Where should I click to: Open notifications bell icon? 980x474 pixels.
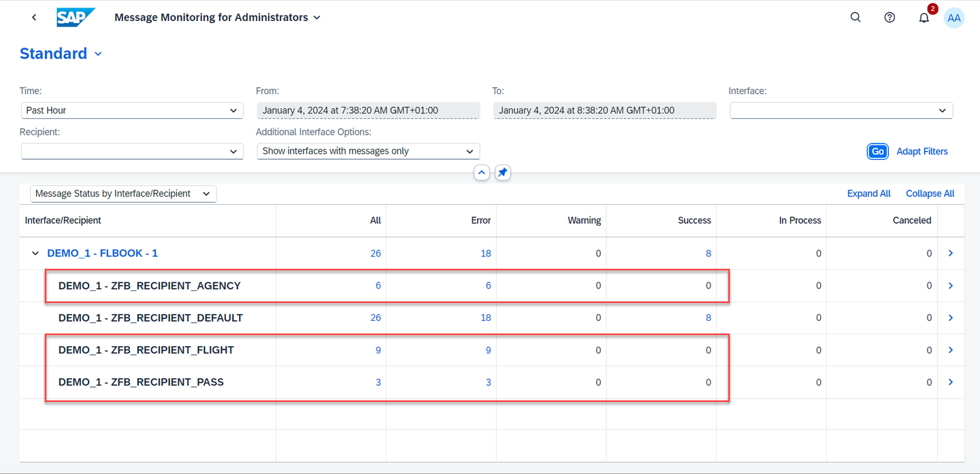(924, 18)
